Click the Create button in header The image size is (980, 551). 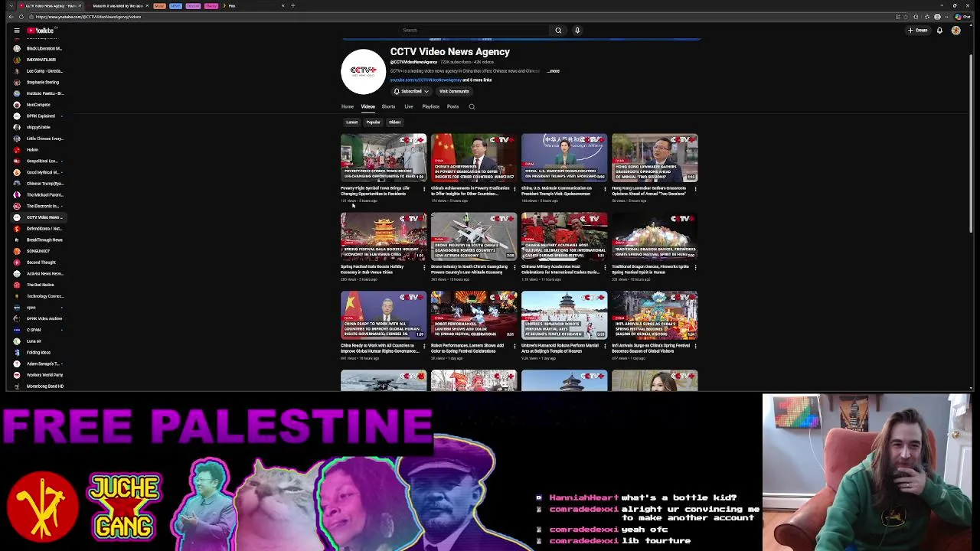coord(918,31)
